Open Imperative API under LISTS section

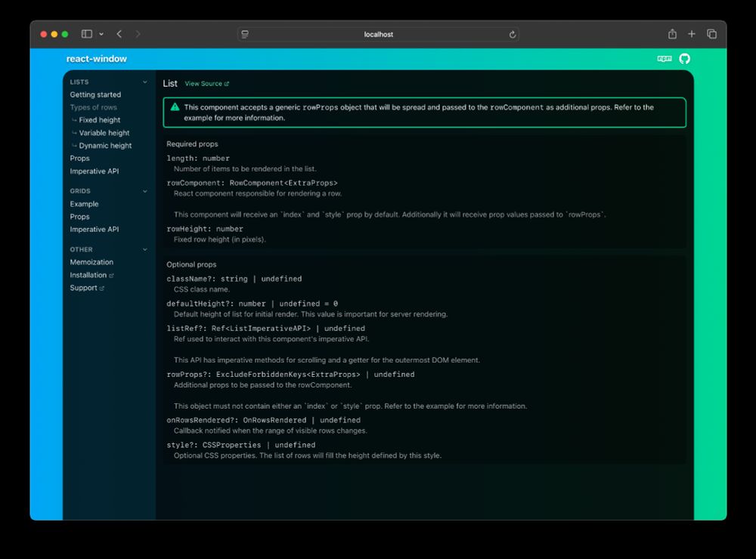pyautogui.click(x=94, y=171)
